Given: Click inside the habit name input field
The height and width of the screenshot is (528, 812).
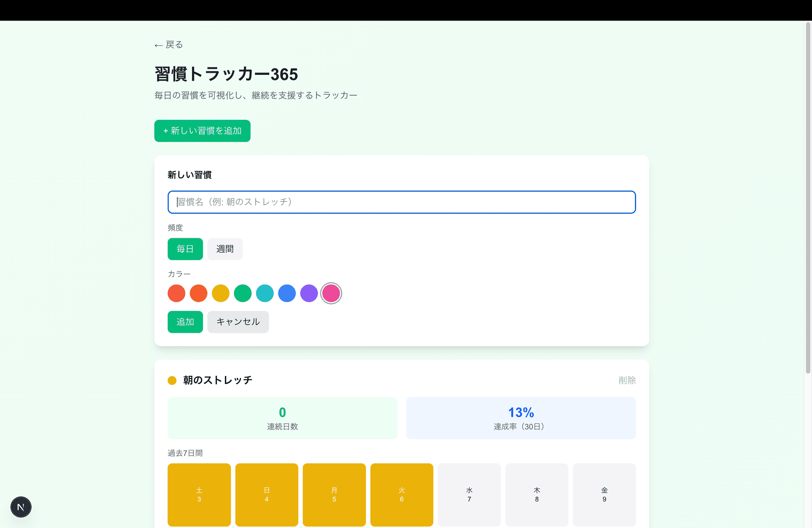Looking at the screenshot, I should coord(401,202).
